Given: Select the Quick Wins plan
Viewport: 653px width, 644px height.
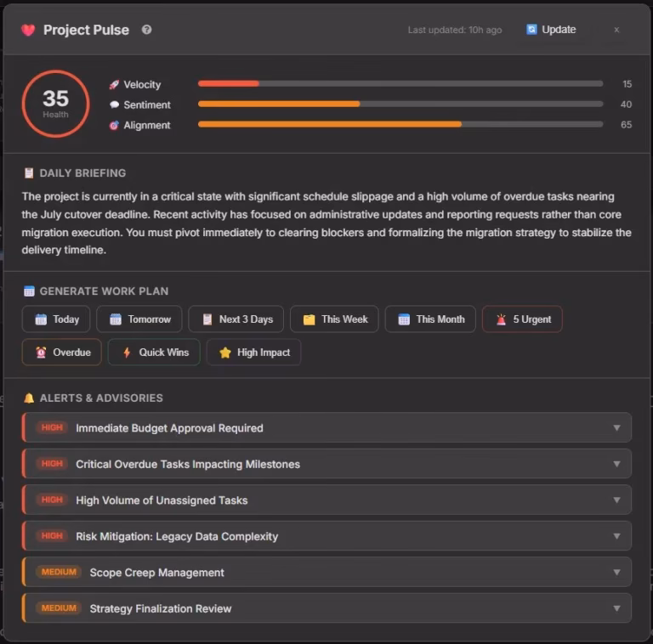Looking at the screenshot, I should [x=154, y=353].
